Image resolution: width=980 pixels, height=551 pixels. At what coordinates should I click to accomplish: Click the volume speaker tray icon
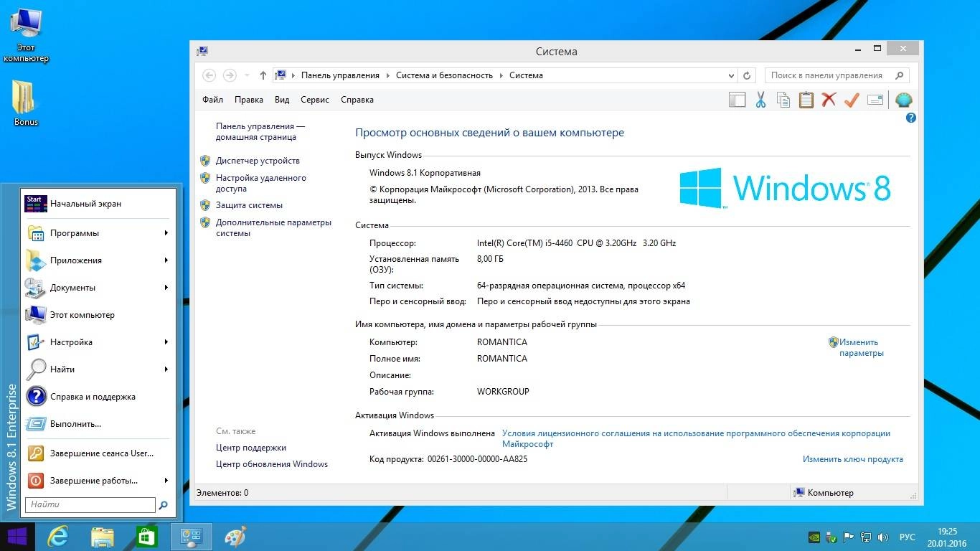coord(883,537)
